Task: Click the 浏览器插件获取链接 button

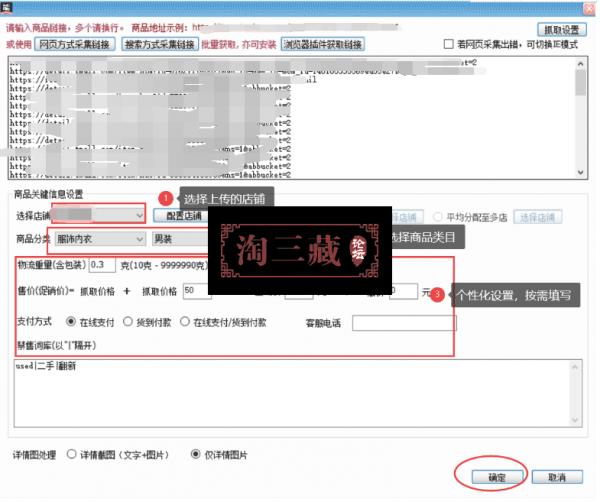Action: pos(321,45)
